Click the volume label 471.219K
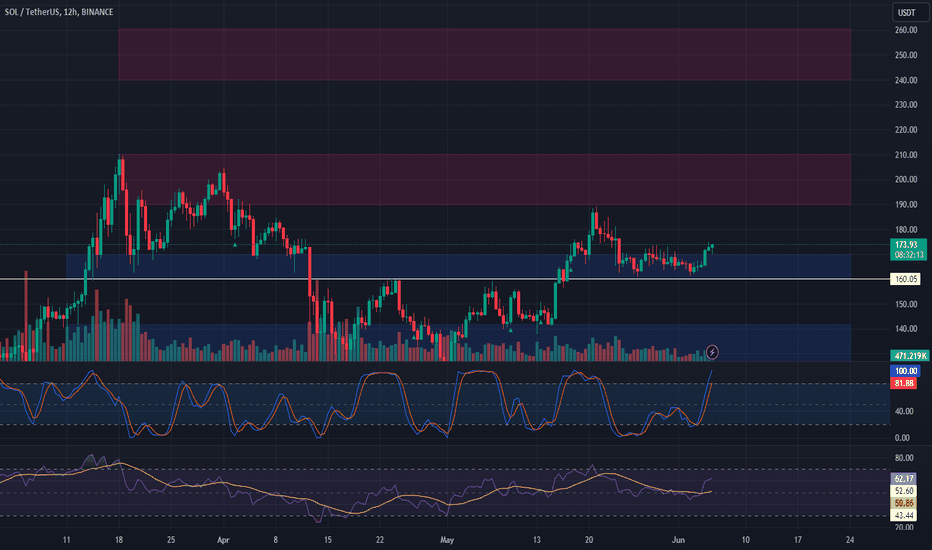 [910, 356]
